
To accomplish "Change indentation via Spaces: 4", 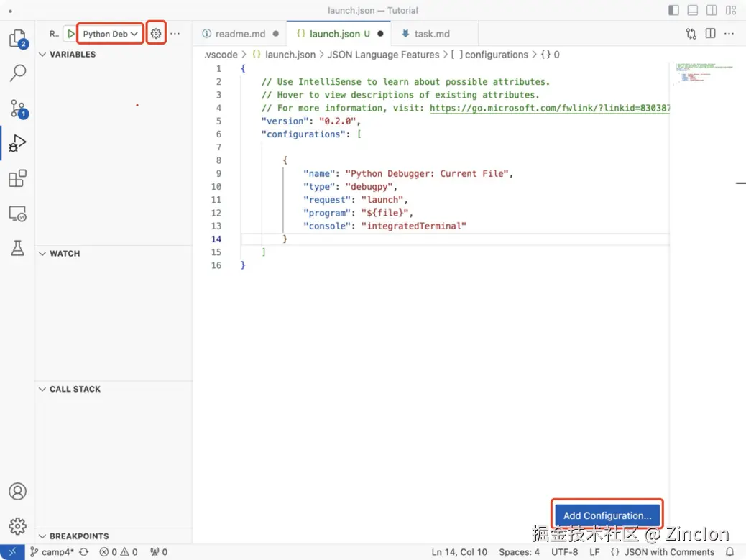I will pyautogui.click(x=519, y=552).
